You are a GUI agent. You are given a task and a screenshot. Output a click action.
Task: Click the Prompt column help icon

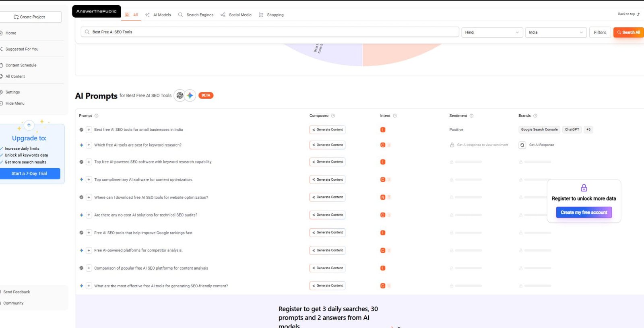(x=96, y=116)
